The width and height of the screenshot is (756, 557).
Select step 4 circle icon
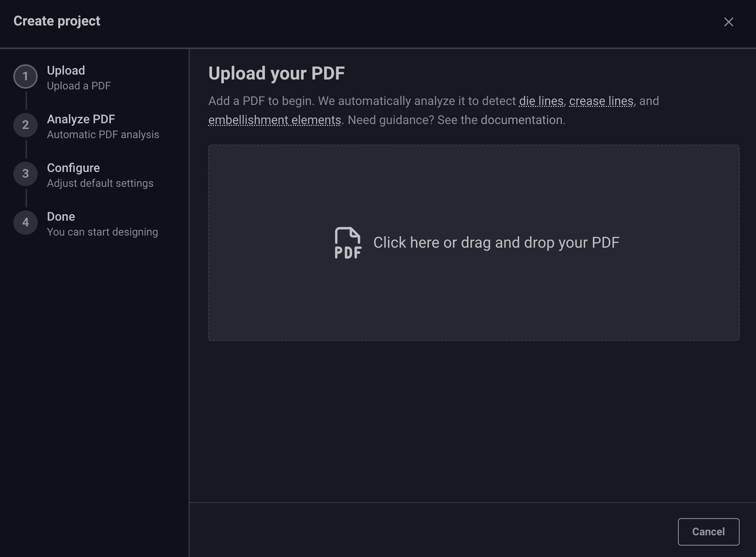click(x=26, y=223)
